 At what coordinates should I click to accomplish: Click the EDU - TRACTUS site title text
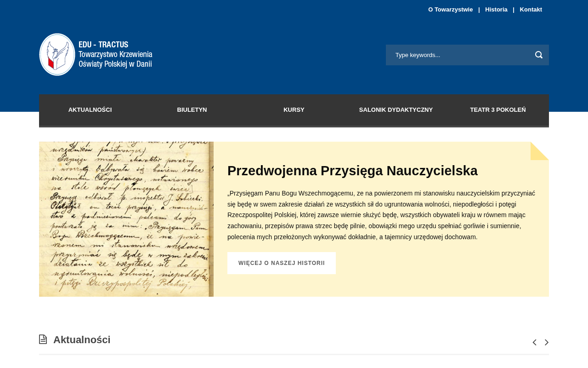(x=103, y=45)
